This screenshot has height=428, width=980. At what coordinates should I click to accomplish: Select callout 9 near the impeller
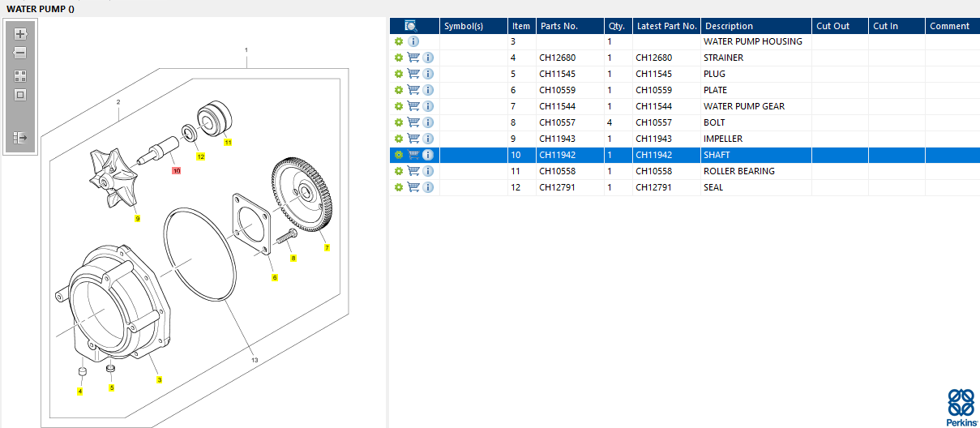click(x=137, y=219)
